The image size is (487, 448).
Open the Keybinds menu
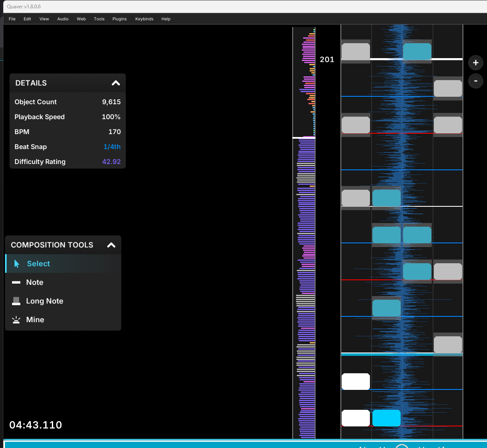point(144,19)
